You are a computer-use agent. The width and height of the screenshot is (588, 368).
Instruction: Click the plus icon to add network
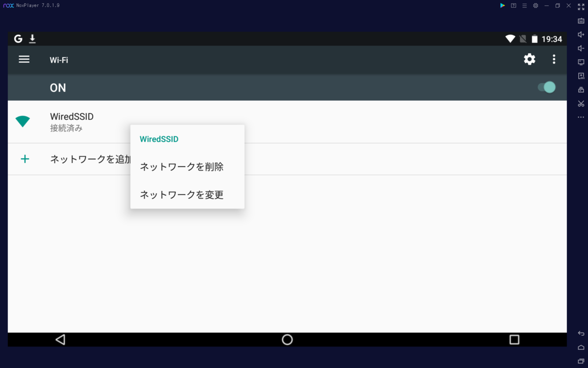coord(25,159)
